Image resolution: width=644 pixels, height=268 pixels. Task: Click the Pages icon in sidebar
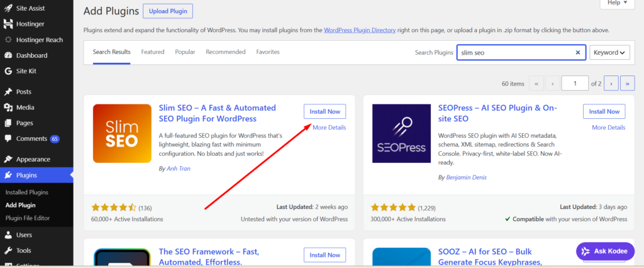(8, 123)
